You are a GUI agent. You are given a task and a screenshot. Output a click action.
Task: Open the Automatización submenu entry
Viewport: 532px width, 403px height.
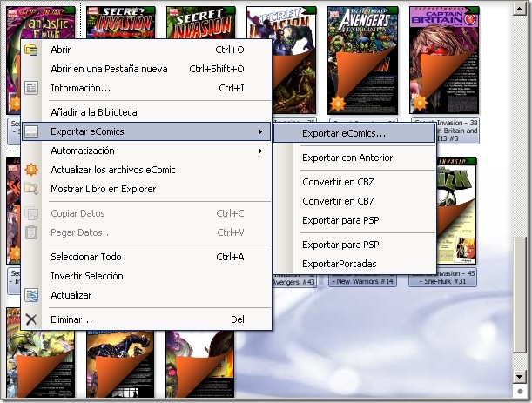click(x=146, y=151)
